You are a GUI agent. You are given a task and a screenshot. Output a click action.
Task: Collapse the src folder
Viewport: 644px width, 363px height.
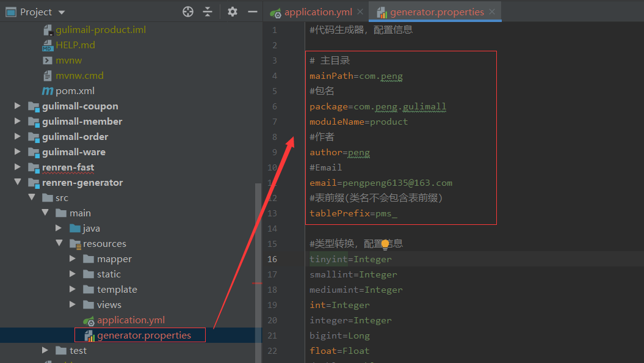tap(32, 197)
